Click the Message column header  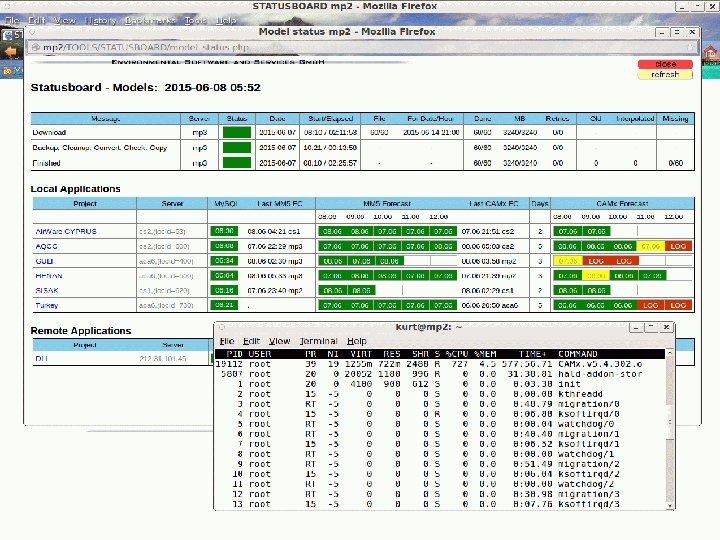pos(106,118)
